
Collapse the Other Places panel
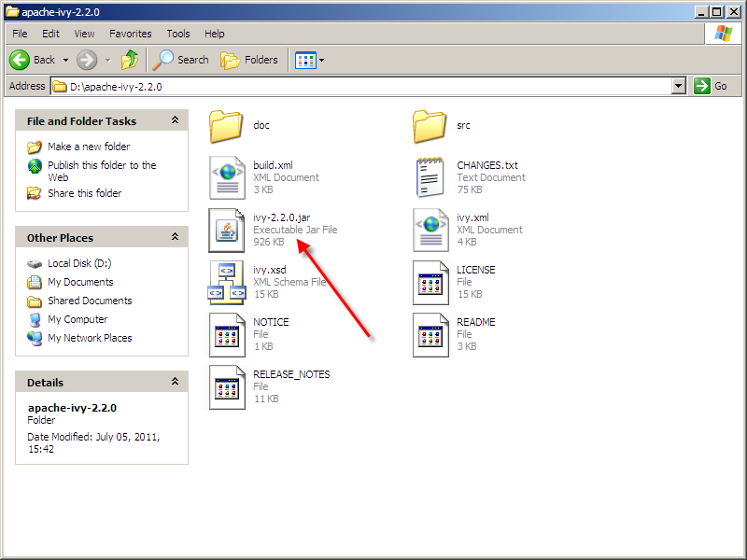click(x=175, y=237)
